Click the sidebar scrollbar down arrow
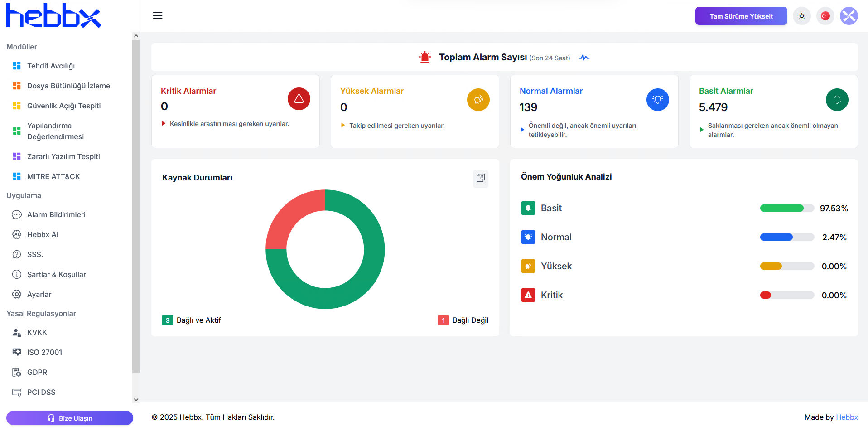The width and height of the screenshot is (868, 432). click(136, 400)
